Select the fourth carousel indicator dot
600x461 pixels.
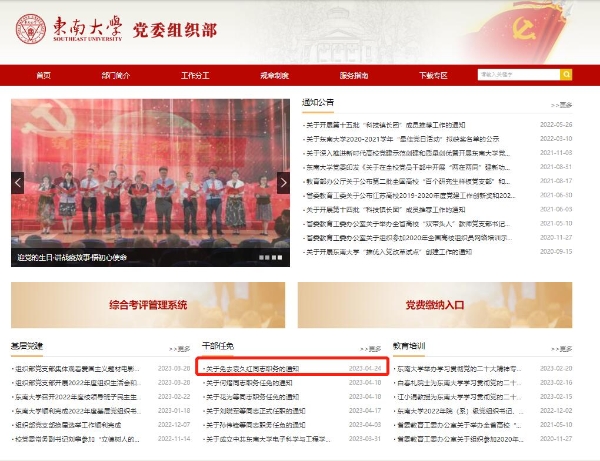280,257
